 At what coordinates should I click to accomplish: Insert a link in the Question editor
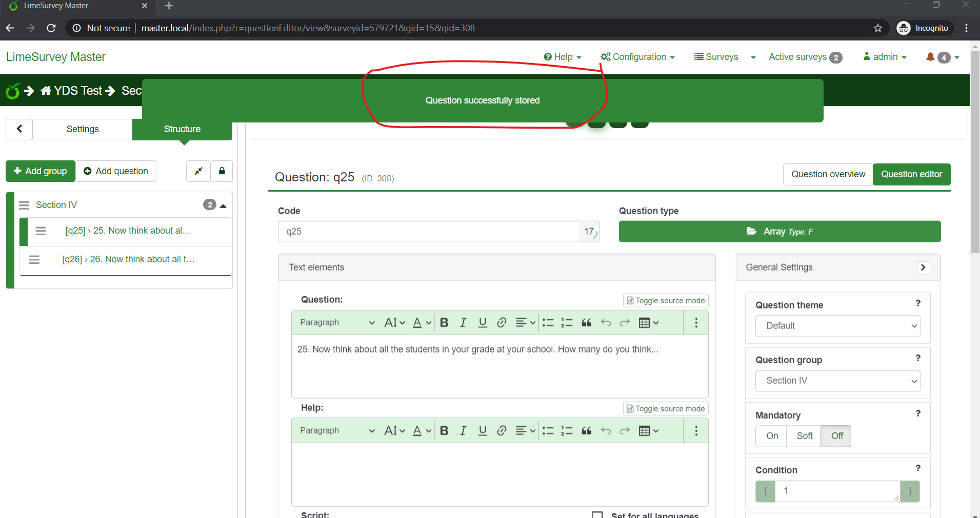(x=502, y=322)
